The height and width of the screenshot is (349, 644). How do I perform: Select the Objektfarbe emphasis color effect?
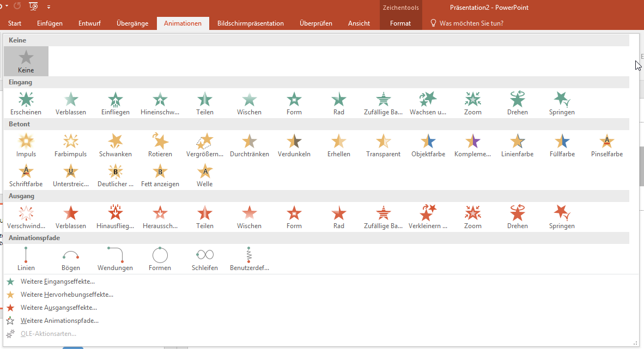pyautogui.click(x=428, y=144)
